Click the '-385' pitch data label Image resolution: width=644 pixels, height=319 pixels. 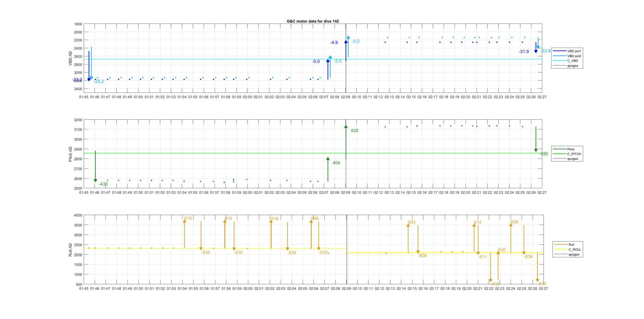[x=544, y=154]
